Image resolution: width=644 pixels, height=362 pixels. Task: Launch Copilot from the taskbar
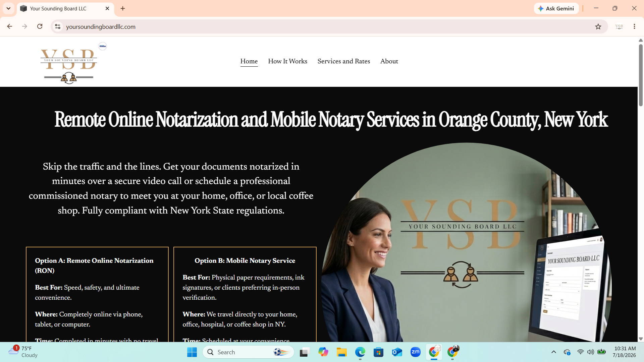(323, 352)
